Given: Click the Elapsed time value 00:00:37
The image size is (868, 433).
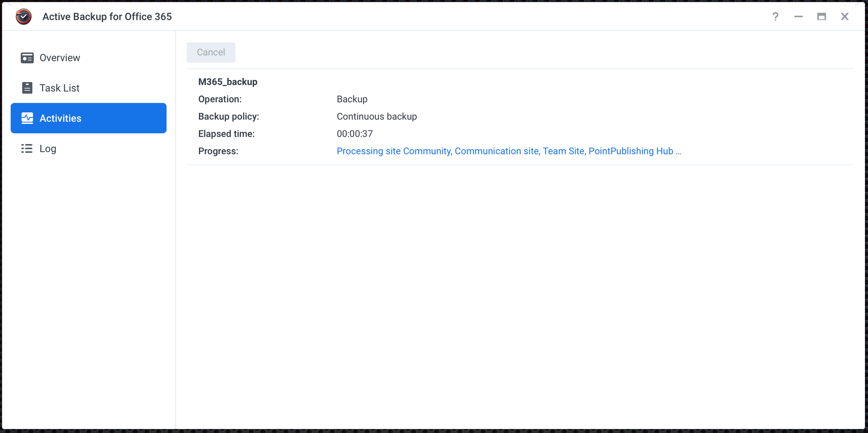Looking at the screenshot, I should pos(355,134).
